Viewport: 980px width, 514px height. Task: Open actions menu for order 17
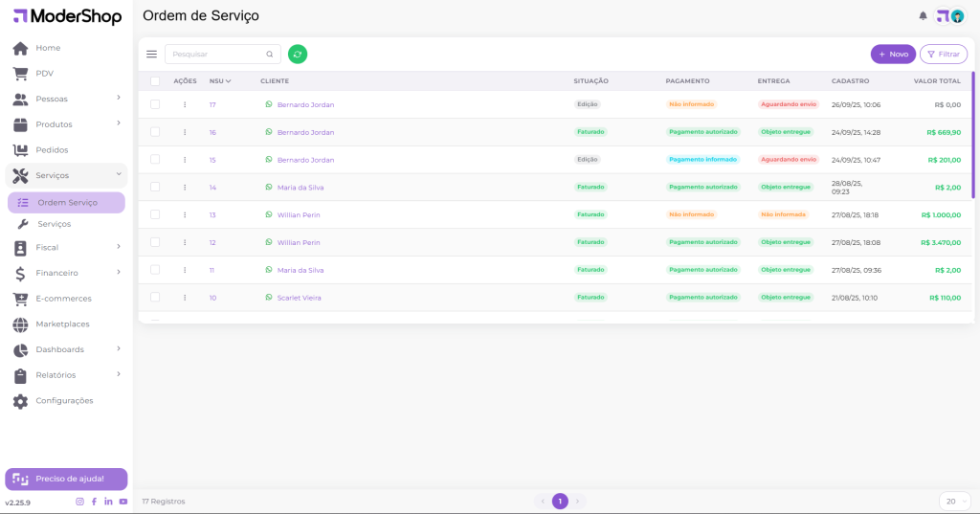point(185,104)
